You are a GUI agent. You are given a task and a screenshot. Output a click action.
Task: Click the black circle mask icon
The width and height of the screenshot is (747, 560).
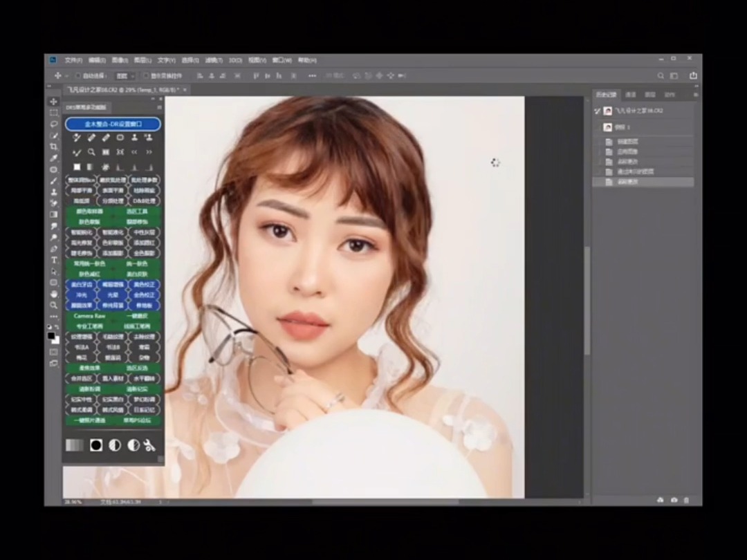[96, 446]
